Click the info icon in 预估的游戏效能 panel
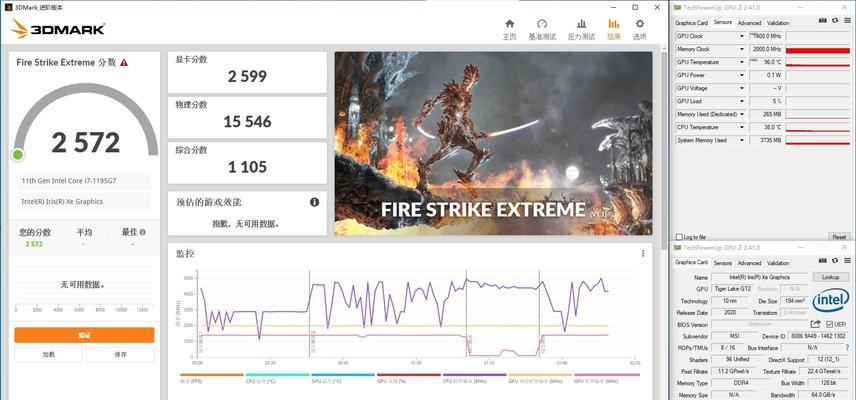Image resolution: width=856 pixels, height=400 pixels. click(314, 202)
